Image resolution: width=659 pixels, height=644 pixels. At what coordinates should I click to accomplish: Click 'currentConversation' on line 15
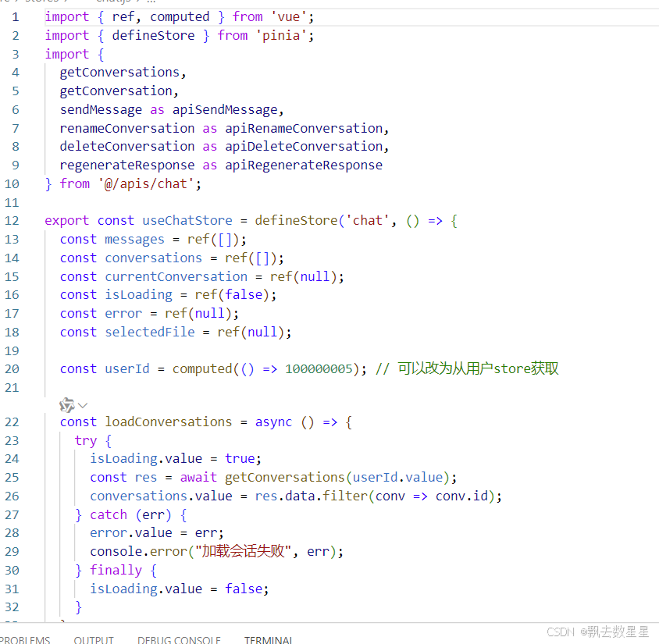coord(176,277)
